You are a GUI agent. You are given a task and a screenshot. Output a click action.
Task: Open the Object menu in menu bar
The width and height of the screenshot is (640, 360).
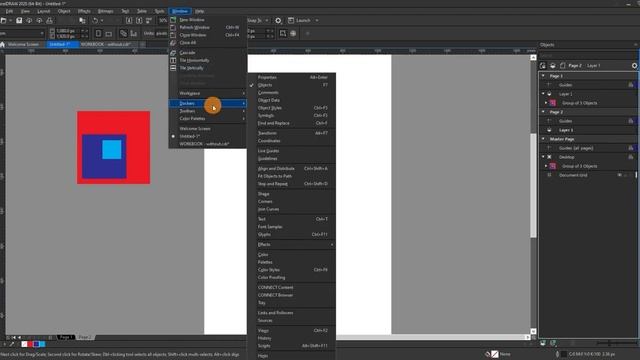tap(64, 11)
